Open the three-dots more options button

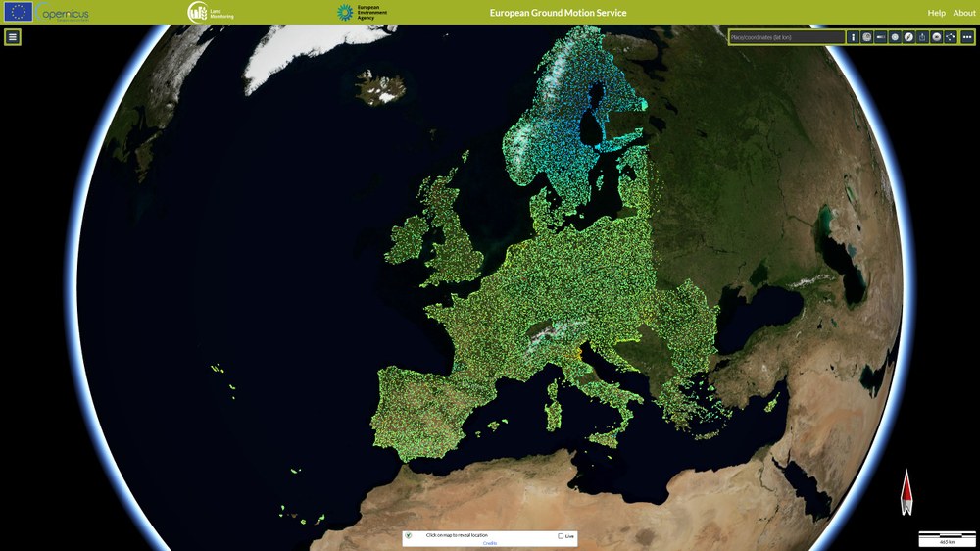coord(967,37)
